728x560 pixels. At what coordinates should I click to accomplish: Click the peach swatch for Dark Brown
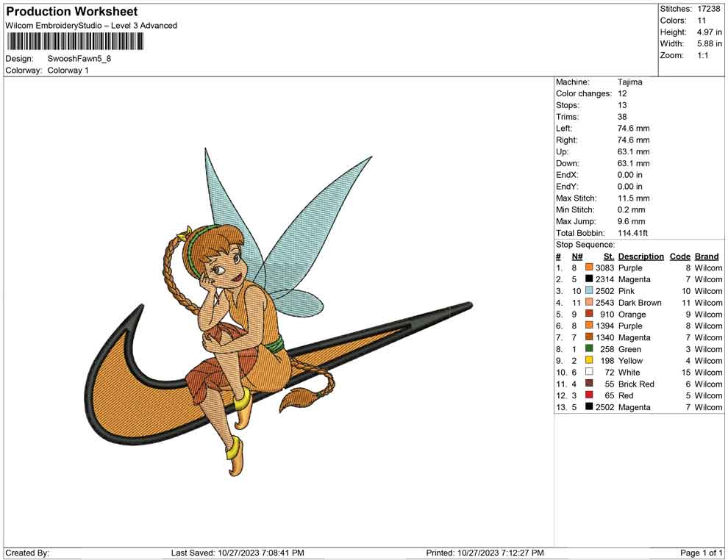pyautogui.click(x=589, y=302)
